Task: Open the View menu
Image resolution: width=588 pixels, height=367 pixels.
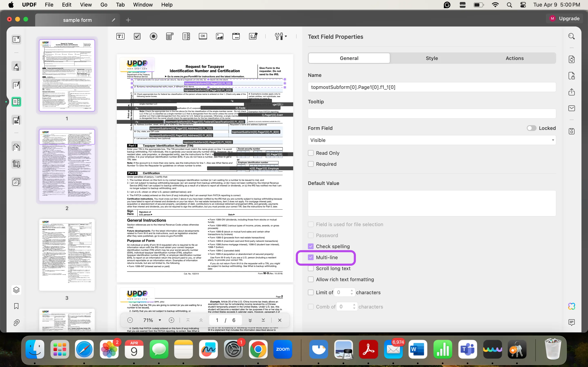Action: click(x=85, y=5)
